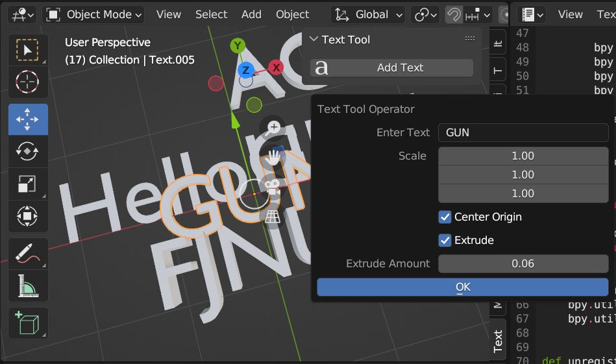Activate the Cursor tool
This screenshot has height=364, width=616.
[x=27, y=82]
